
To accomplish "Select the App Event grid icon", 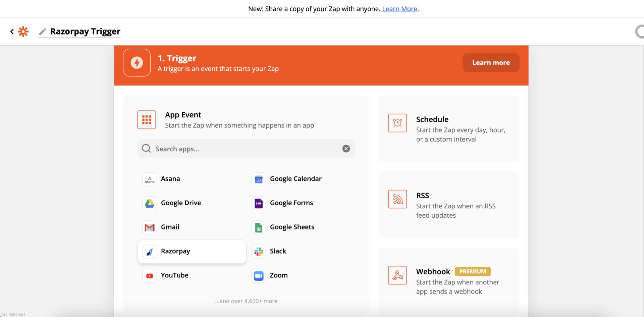I will [147, 120].
